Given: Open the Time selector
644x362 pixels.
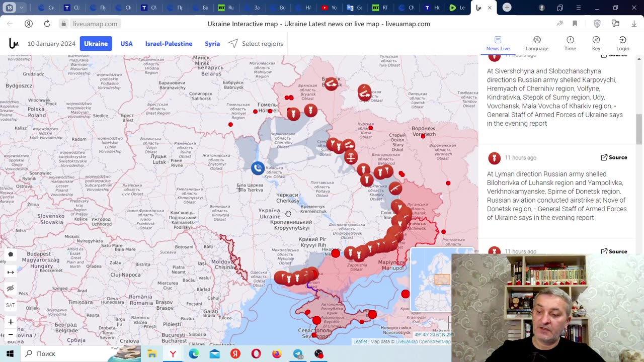Looking at the screenshot, I should click(570, 44).
